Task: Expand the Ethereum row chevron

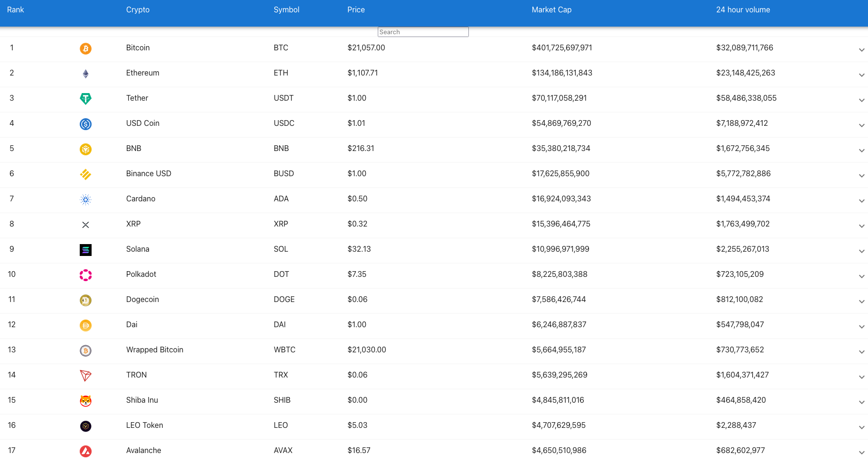Action: point(861,75)
